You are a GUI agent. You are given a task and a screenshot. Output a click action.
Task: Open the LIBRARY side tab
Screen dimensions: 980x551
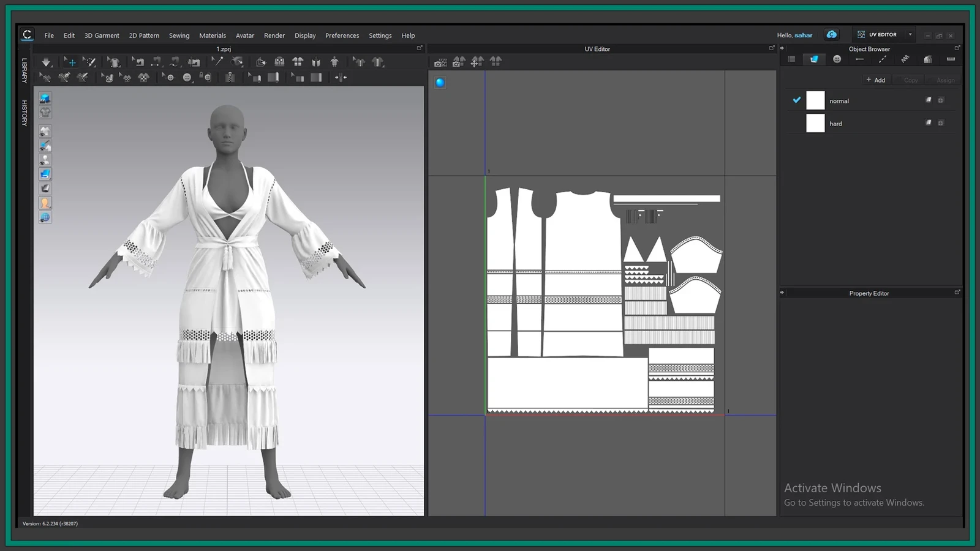pos(24,70)
